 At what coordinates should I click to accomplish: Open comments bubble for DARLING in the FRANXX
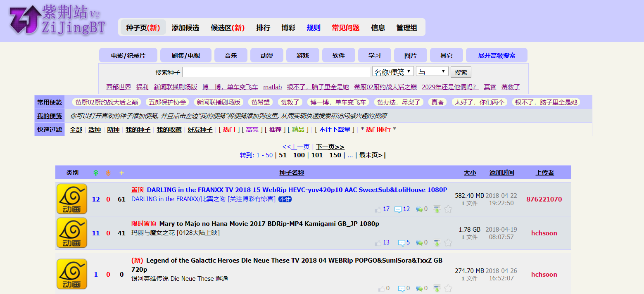[x=398, y=209]
